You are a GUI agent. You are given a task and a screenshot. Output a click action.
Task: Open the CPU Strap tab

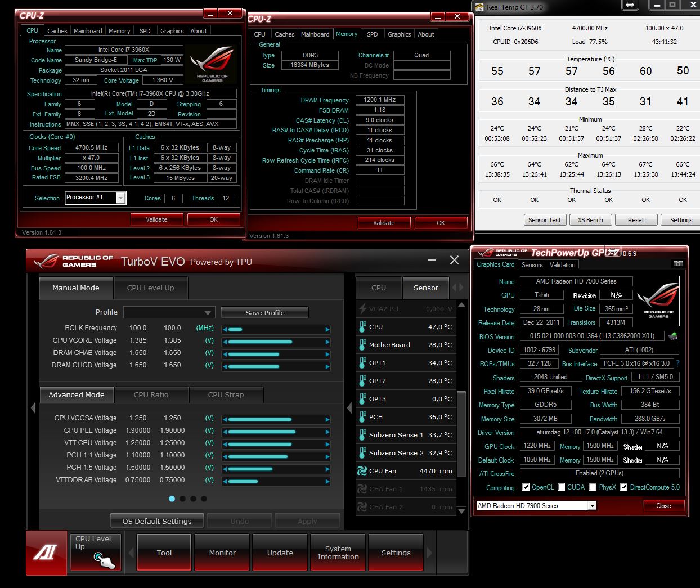point(226,395)
